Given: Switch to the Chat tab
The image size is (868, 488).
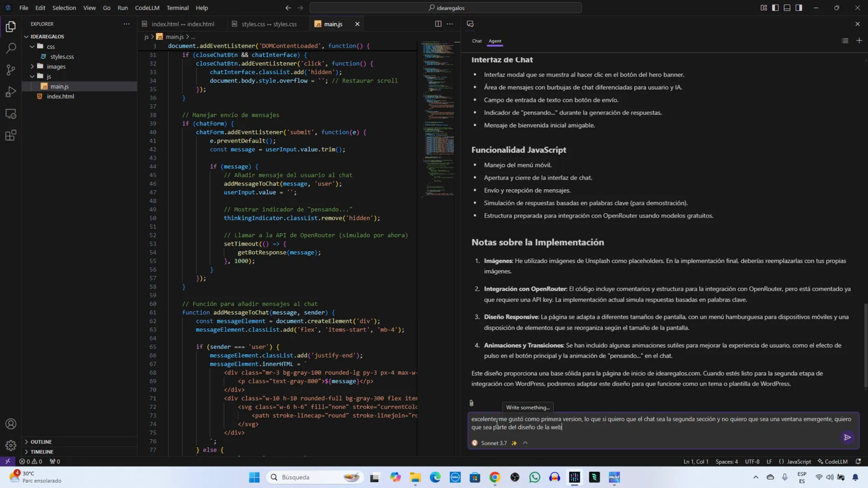Looking at the screenshot, I should click(x=476, y=41).
